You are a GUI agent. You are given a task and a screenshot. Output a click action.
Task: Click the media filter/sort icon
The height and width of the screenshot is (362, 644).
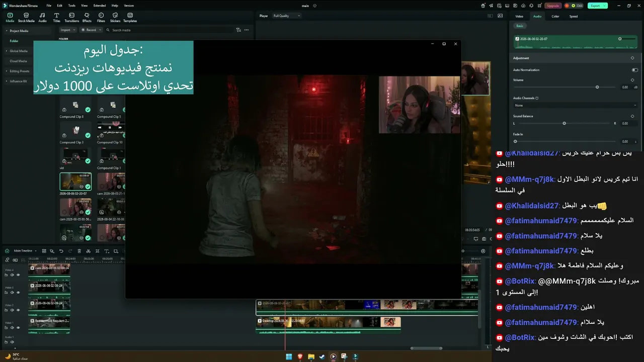point(238,30)
